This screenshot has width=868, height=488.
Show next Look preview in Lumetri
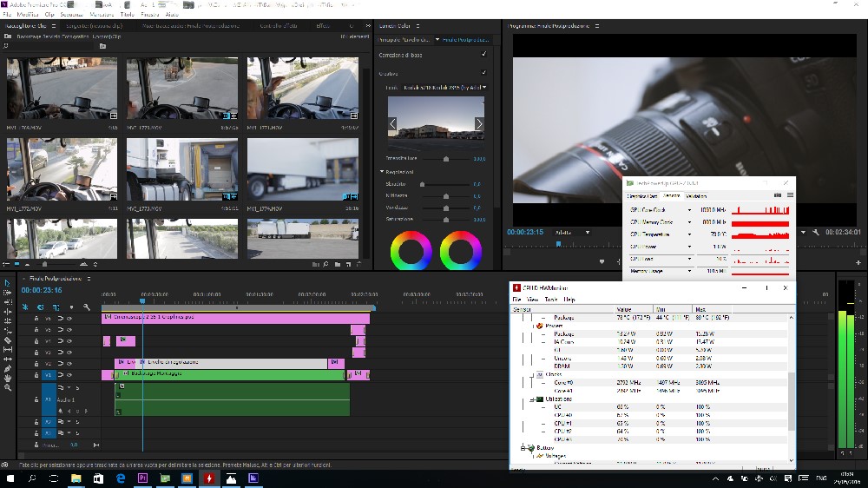click(x=479, y=123)
